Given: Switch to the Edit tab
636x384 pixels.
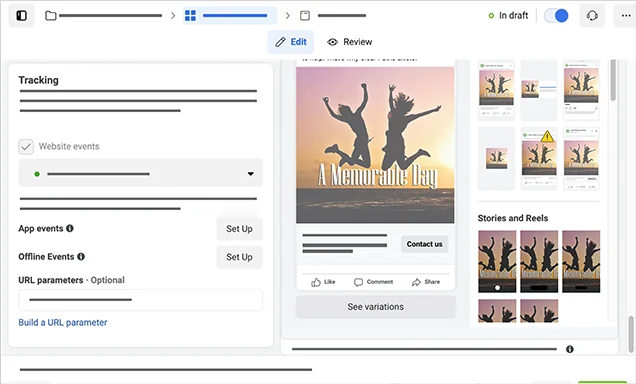Looking at the screenshot, I should 290,42.
